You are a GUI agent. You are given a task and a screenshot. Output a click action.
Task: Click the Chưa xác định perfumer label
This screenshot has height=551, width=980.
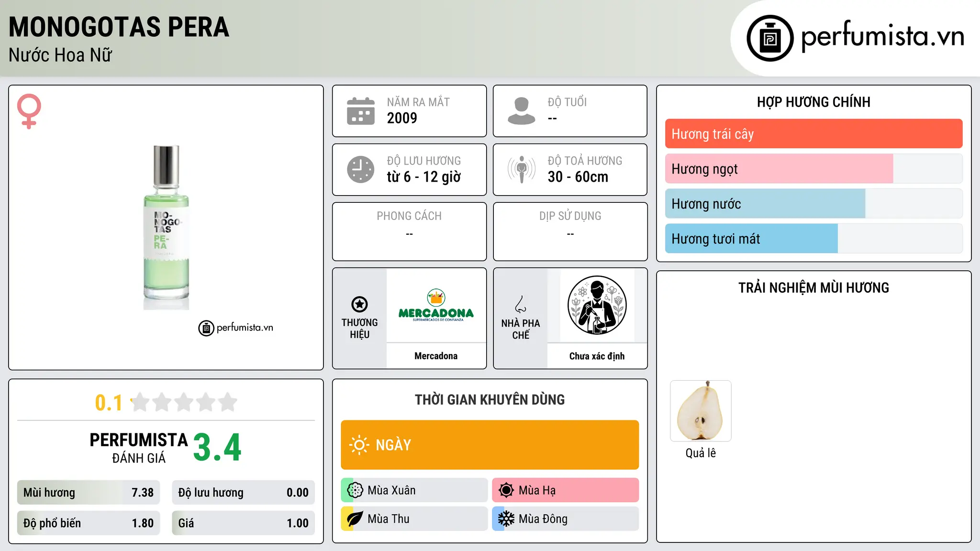(597, 356)
